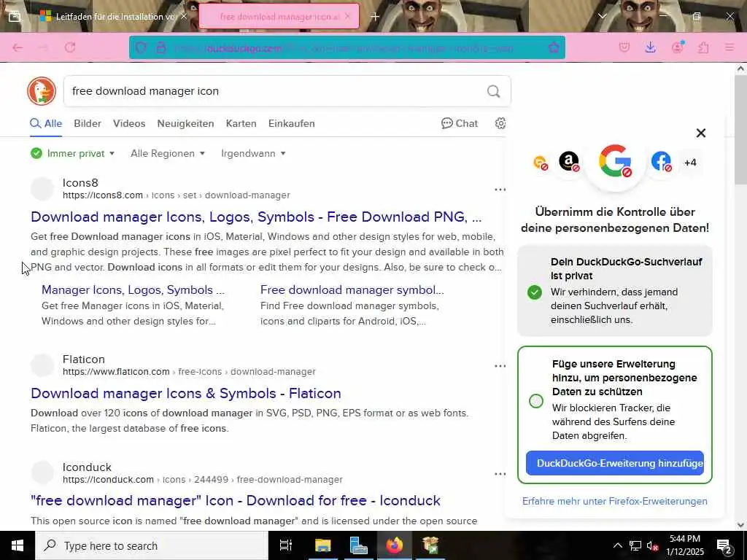Switch to the Neuigkeiten tab
747x560 pixels.
(185, 123)
